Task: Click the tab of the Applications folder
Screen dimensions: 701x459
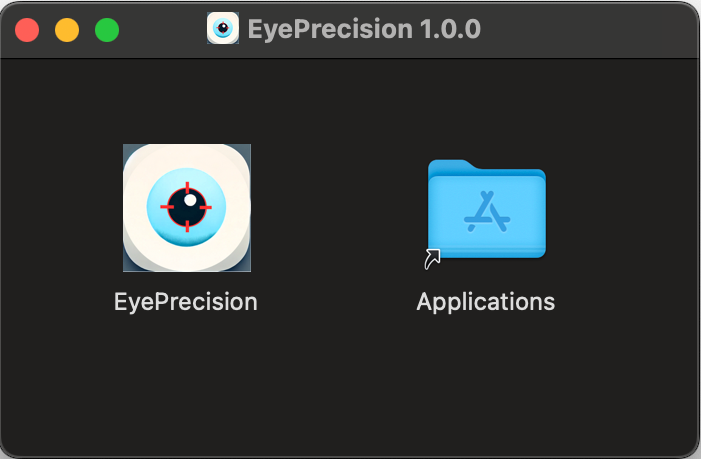Action: click(449, 165)
